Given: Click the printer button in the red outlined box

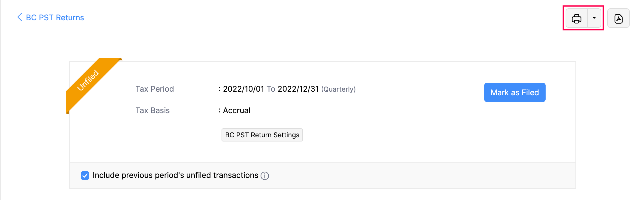Looking at the screenshot, I should tap(577, 18).
